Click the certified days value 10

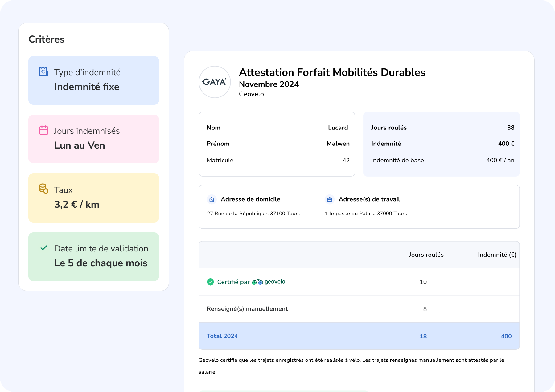[x=423, y=282]
